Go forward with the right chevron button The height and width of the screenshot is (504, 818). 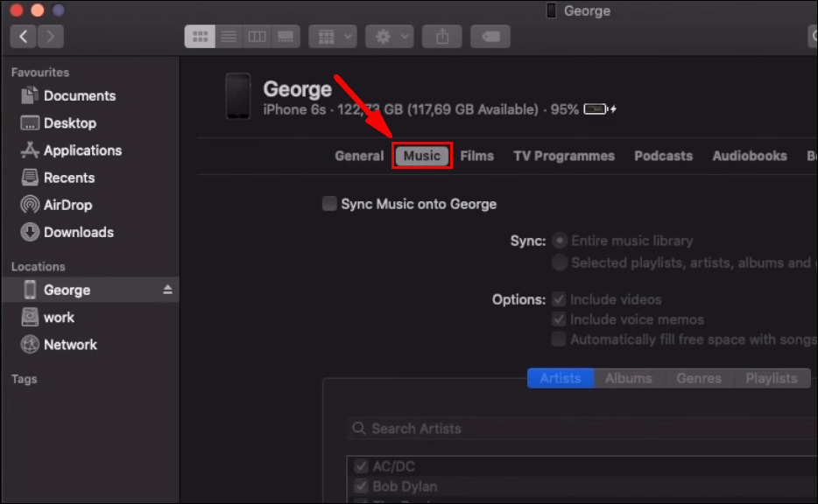(51, 37)
